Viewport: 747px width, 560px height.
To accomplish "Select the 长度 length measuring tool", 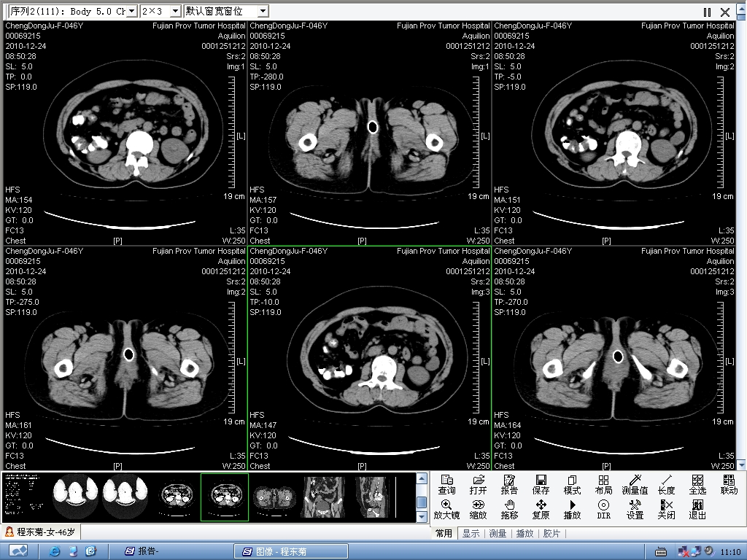I will coord(667,485).
